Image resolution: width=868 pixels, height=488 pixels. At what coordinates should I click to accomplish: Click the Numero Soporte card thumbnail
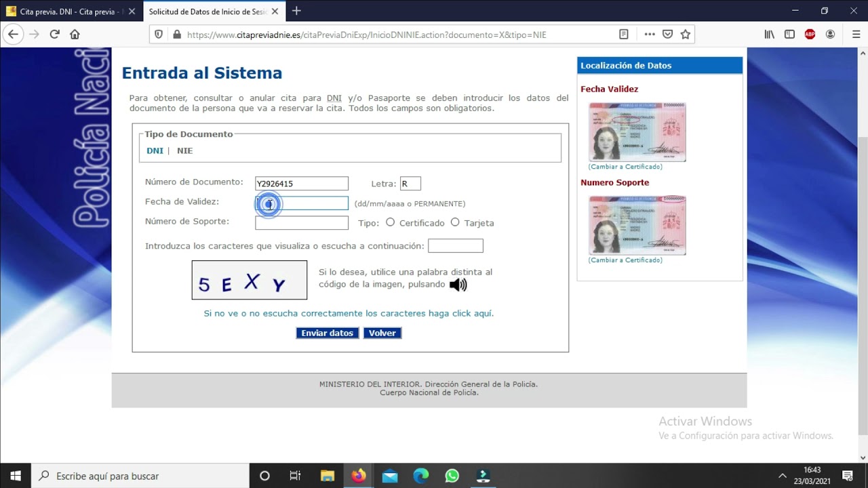[637, 226]
